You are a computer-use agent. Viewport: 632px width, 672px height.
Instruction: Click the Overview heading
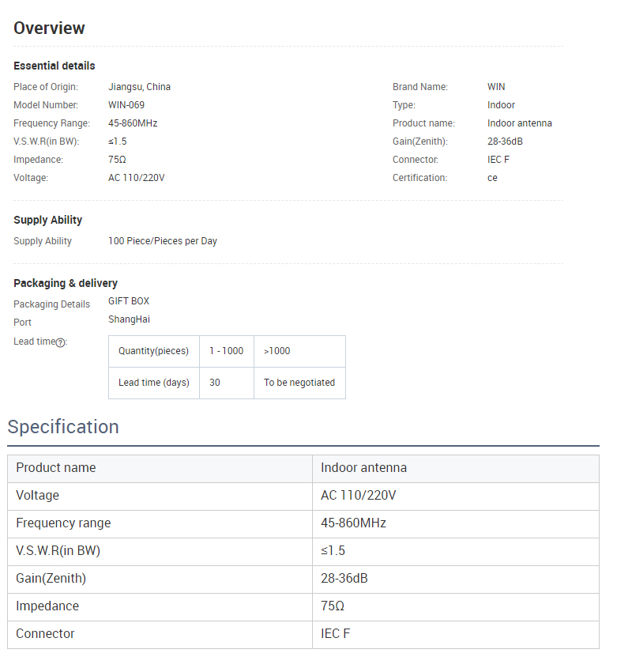pyautogui.click(x=49, y=28)
